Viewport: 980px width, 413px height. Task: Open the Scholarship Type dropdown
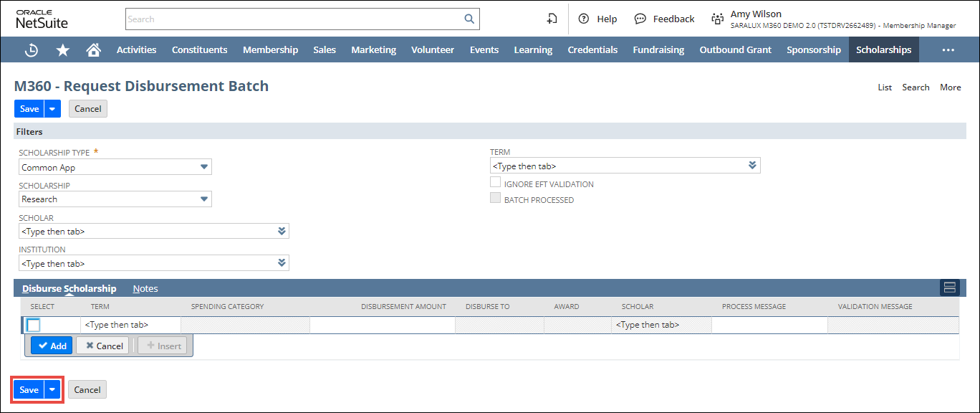204,167
